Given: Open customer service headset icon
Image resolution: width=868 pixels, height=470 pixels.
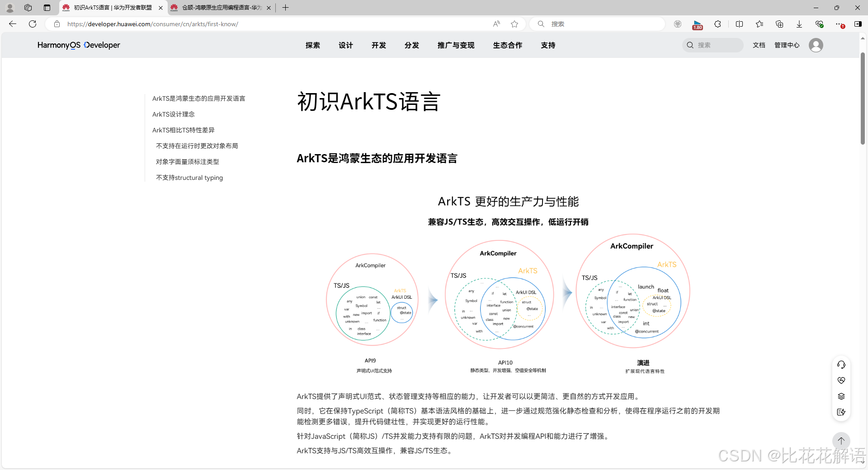Looking at the screenshot, I should pyautogui.click(x=841, y=365).
